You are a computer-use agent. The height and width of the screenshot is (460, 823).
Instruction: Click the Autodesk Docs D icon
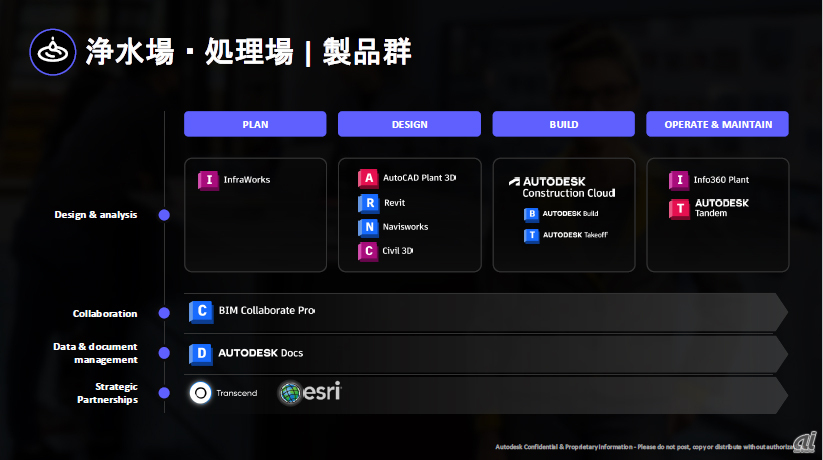coord(201,354)
